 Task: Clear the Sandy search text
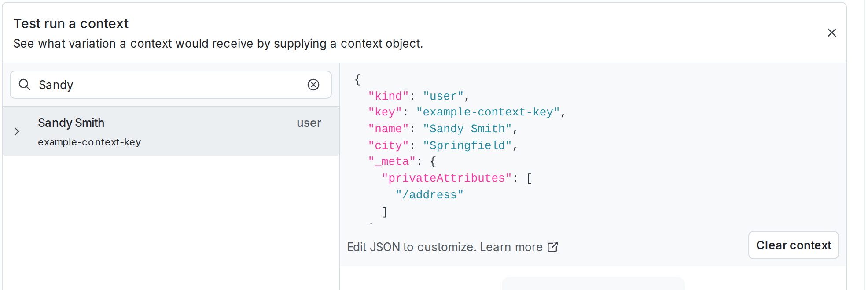tap(313, 85)
